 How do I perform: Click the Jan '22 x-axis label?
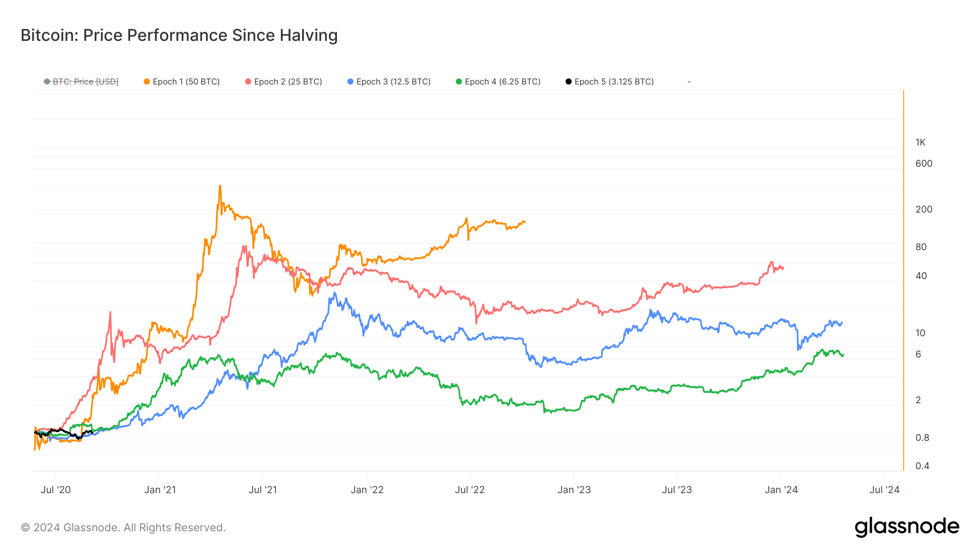[367, 490]
